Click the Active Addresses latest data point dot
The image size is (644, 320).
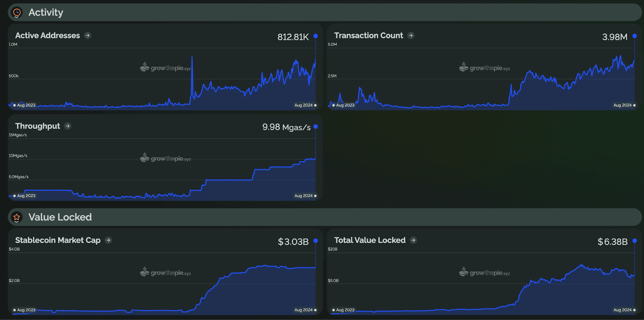tap(316, 36)
